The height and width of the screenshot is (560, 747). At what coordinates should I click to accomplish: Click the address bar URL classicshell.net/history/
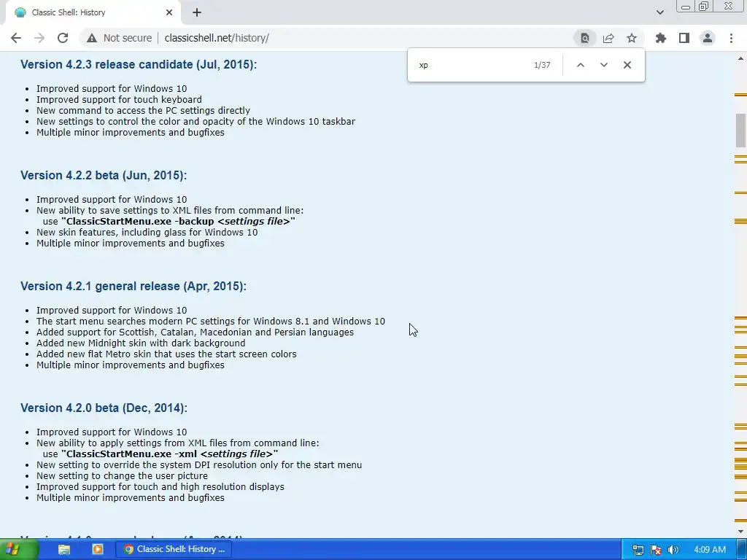[x=217, y=38]
